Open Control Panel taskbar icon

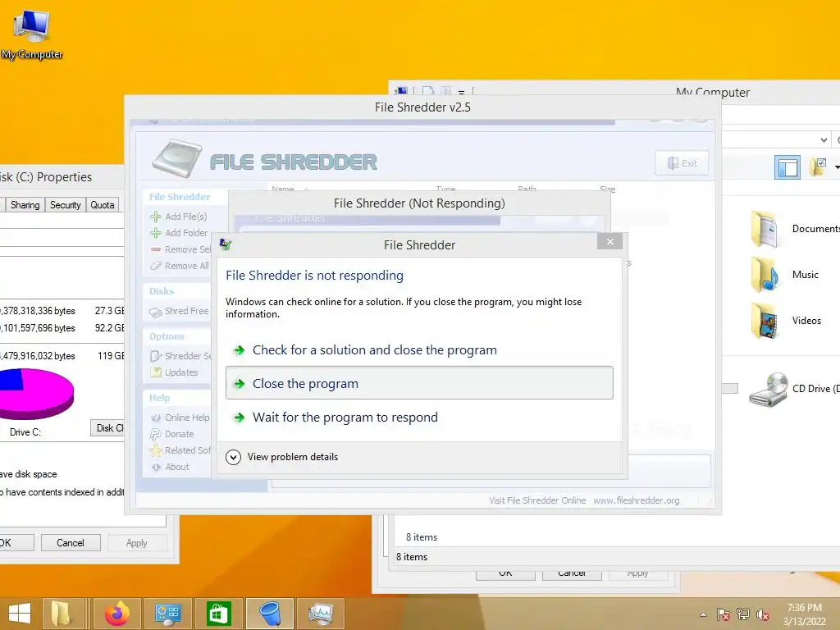coord(167,614)
